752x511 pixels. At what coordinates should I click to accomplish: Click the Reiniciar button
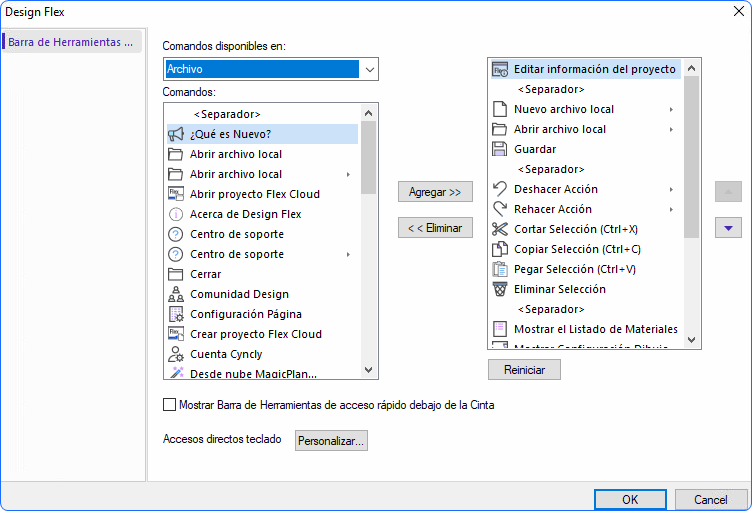pyautogui.click(x=524, y=370)
